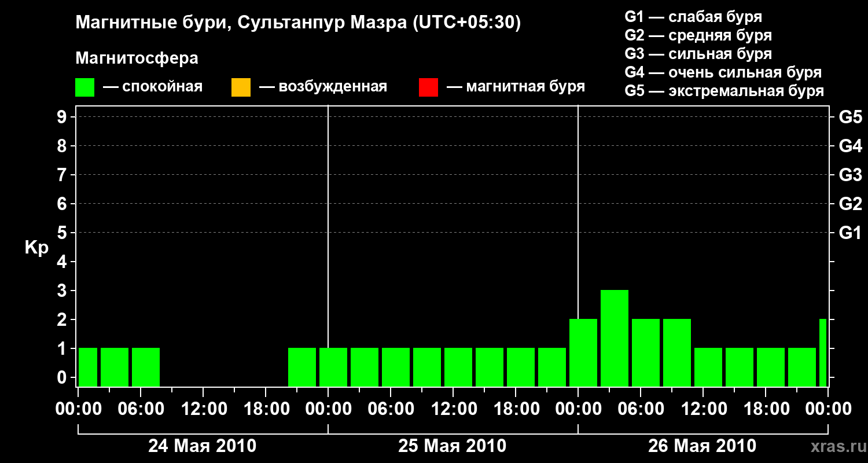Click the 'G4 — очень сильная буря' legend line
The image size is (868, 463).
(723, 72)
